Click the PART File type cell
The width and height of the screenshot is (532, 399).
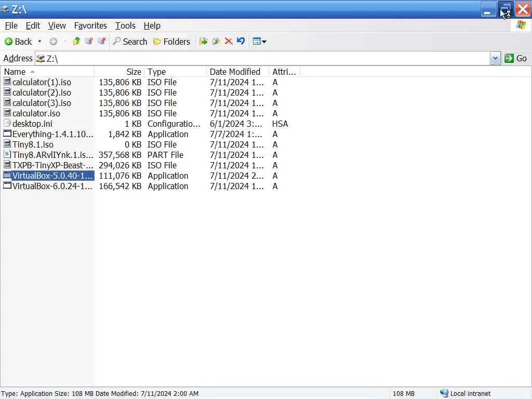point(165,155)
